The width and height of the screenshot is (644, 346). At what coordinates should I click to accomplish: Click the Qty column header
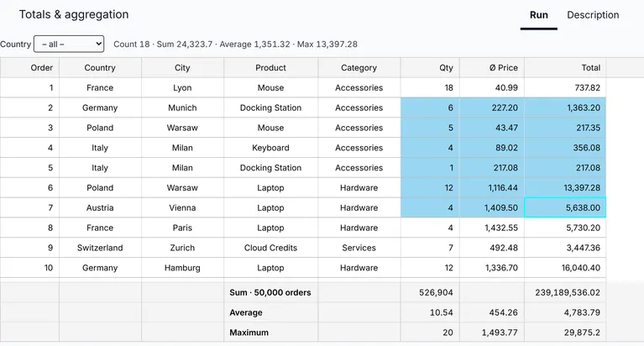click(430, 68)
